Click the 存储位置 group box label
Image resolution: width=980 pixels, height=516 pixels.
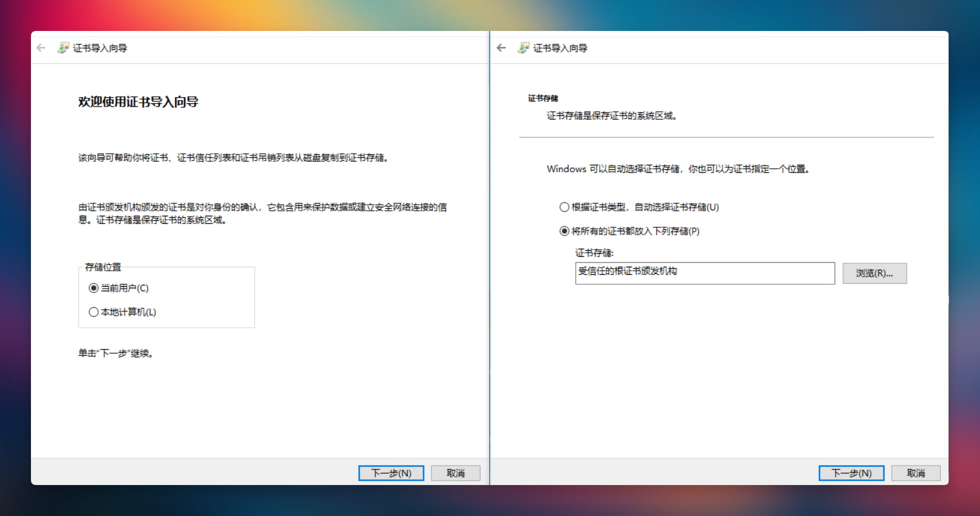[103, 267]
